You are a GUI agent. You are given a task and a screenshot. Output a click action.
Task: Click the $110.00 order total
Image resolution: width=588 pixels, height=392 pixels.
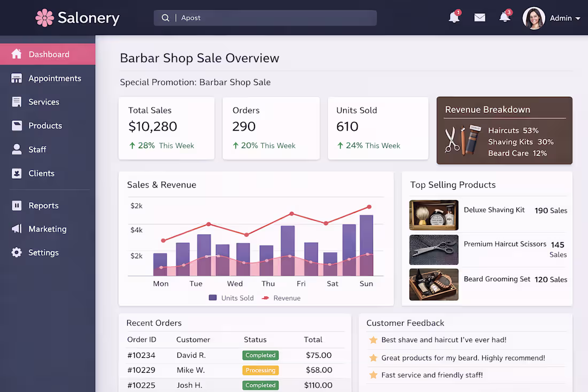pos(318,385)
